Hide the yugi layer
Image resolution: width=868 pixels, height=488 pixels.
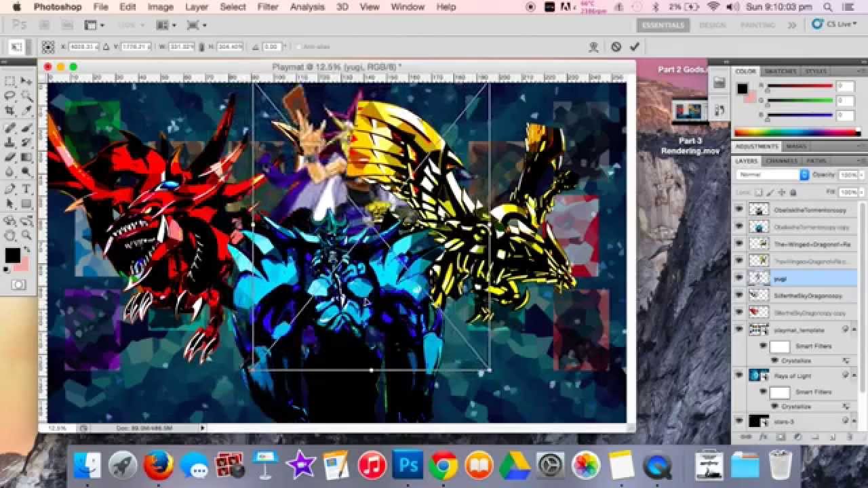coord(739,278)
